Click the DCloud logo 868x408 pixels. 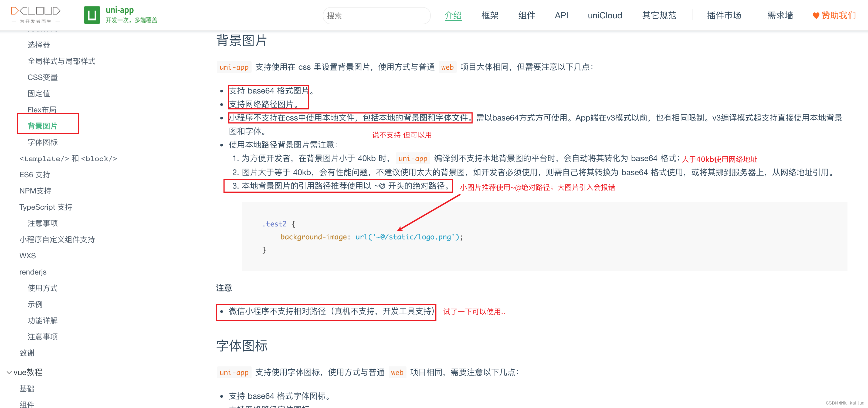pyautogui.click(x=36, y=15)
